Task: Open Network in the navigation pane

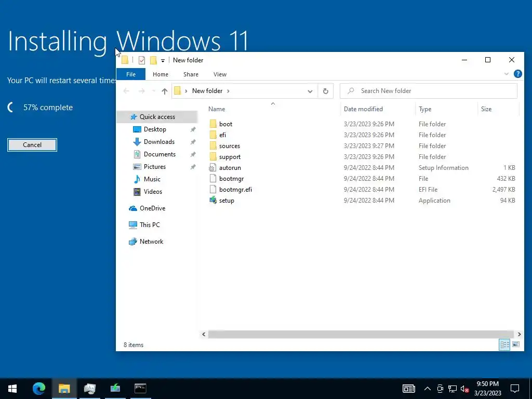Action: [x=151, y=242]
